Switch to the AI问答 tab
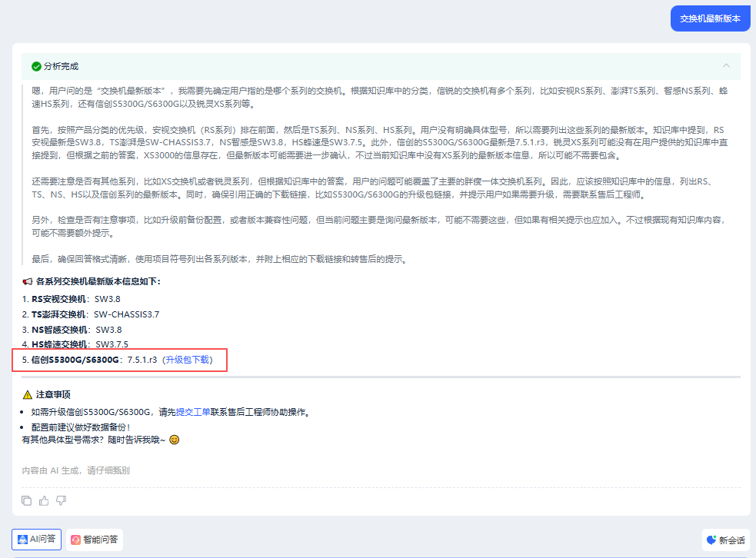This screenshot has width=756, height=558. coord(37,540)
